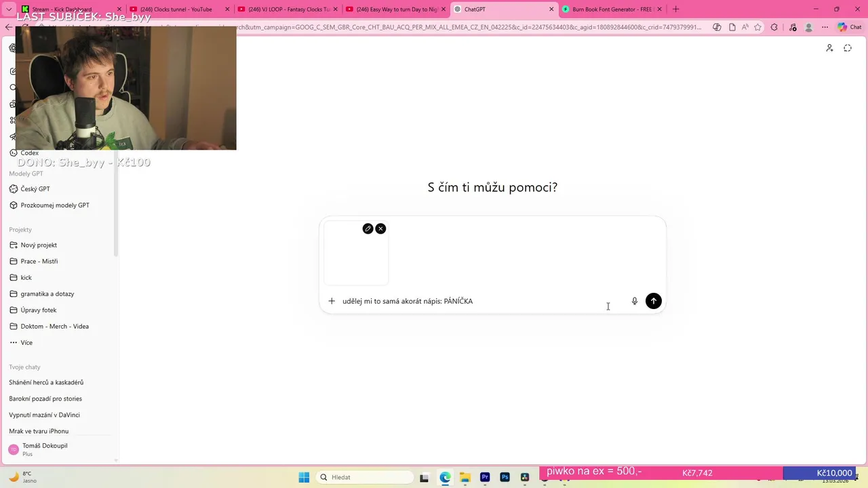
Task: Open Tomáš Dokoupil account menu
Action: (x=57, y=449)
